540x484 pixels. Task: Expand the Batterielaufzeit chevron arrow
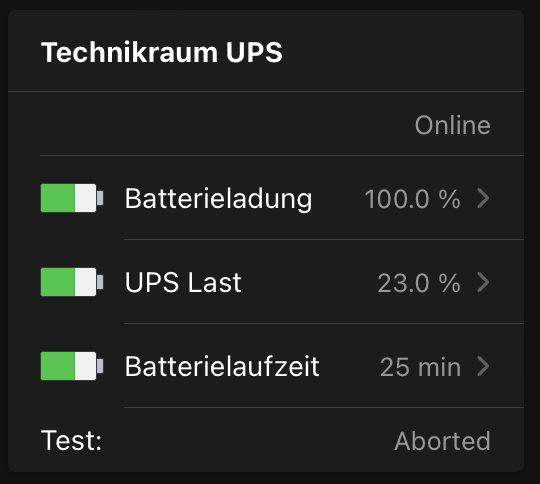click(x=484, y=366)
